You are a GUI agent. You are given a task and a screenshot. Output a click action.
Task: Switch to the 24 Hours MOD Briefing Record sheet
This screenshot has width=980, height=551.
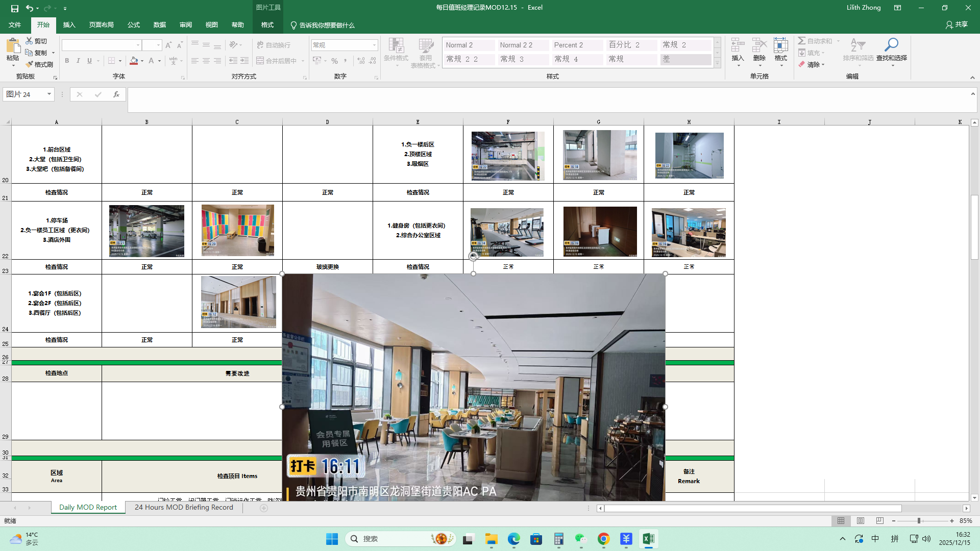point(184,508)
